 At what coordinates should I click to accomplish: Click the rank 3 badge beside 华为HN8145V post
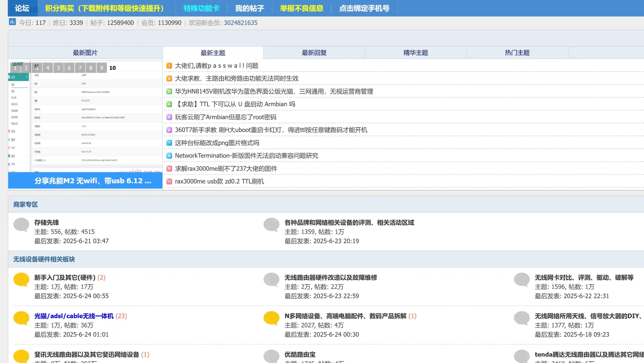(169, 91)
